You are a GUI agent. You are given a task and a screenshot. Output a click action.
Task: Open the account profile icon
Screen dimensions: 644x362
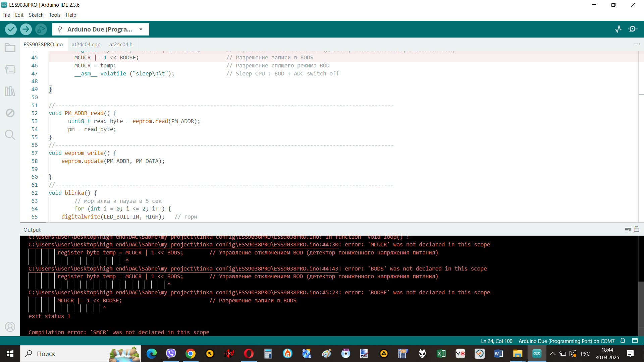10,327
